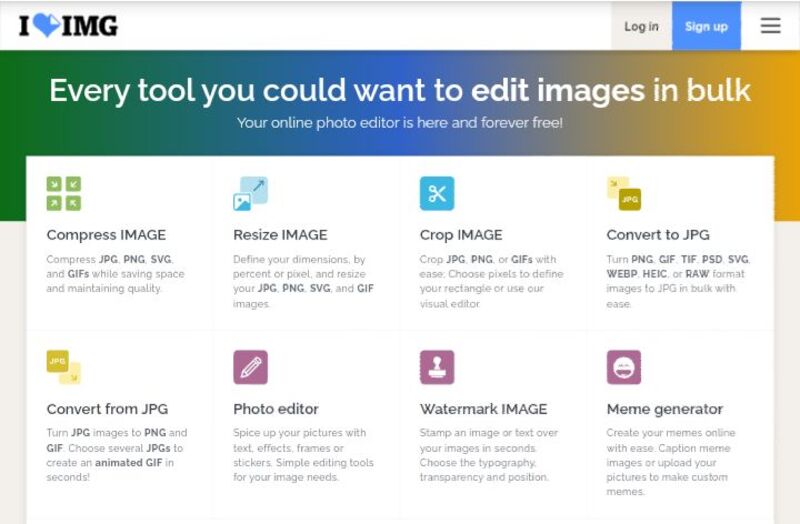Click the Convert from JPG icon
Viewport: 800px width, 524px height.
pos(64,367)
